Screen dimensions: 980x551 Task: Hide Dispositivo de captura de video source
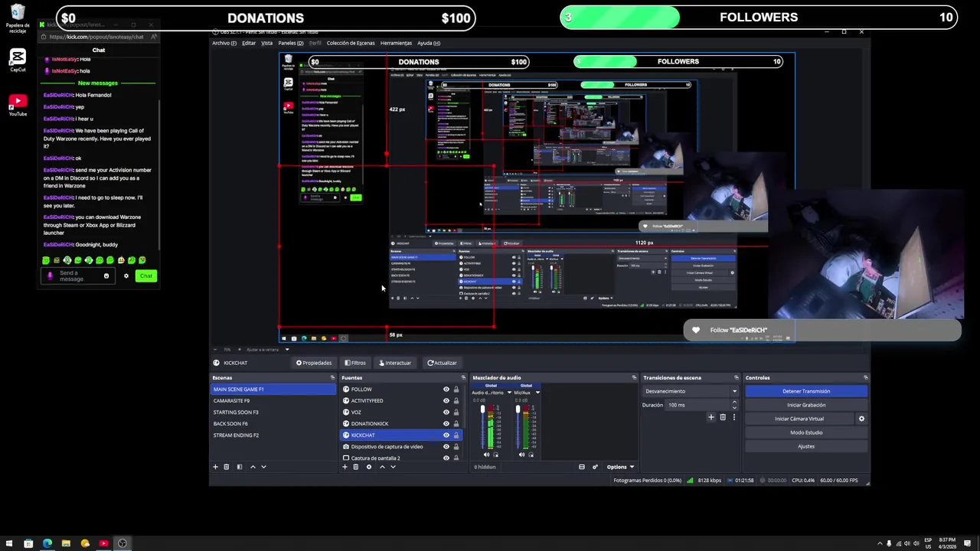pyautogui.click(x=446, y=446)
